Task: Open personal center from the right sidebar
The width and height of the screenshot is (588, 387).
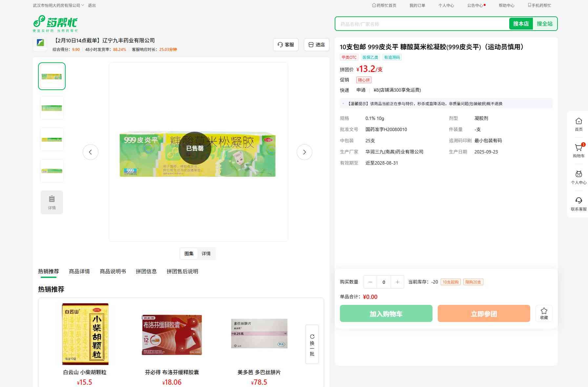Action: click(x=578, y=177)
